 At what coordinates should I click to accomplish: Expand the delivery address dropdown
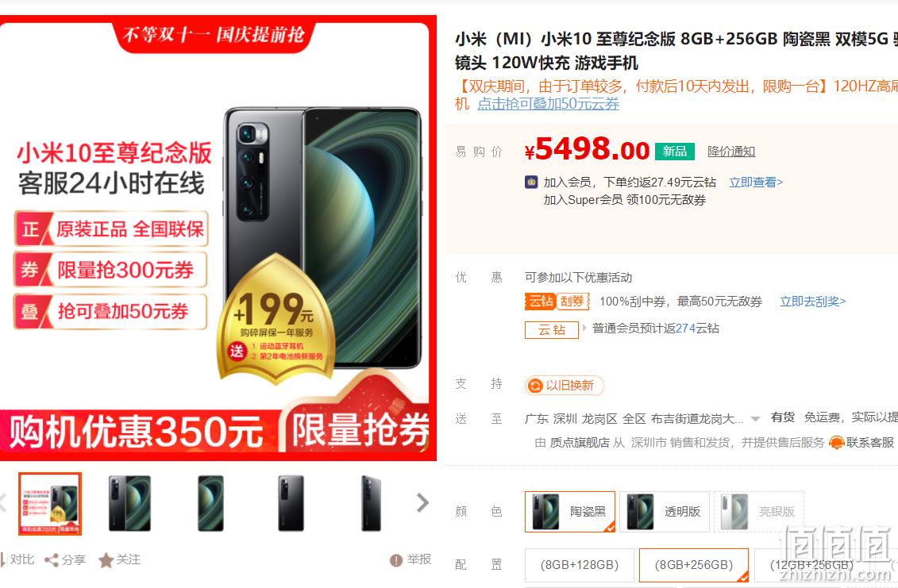755,419
